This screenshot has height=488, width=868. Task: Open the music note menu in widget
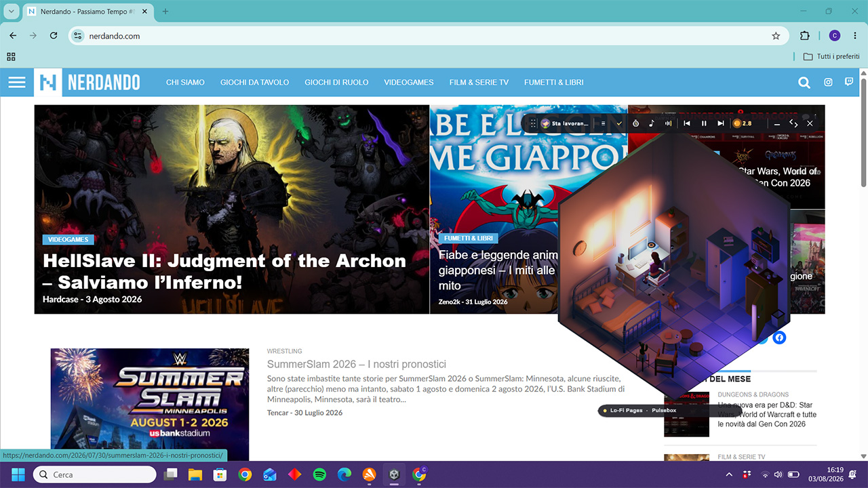[652, 123]
